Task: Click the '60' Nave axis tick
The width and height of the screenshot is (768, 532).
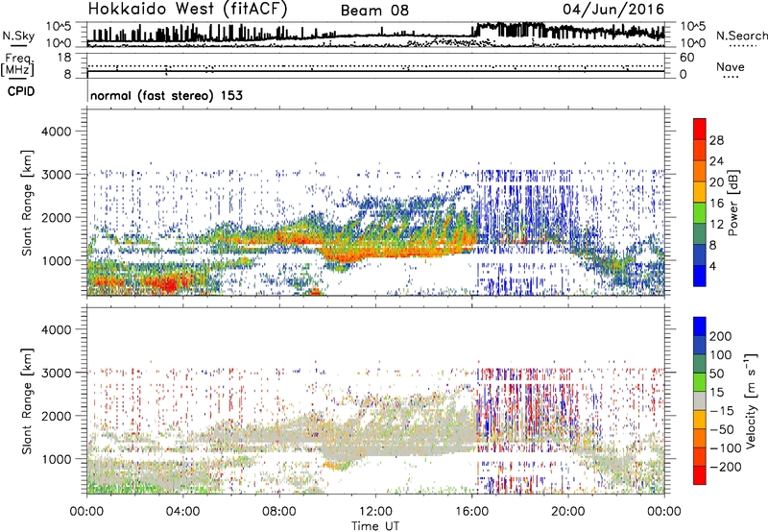Action: coord(687,58)
